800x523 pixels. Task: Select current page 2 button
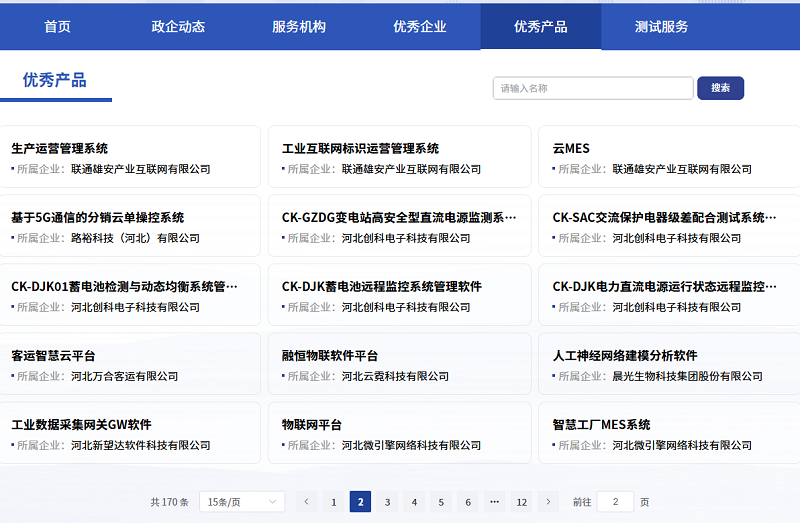(x=360, y=502)
